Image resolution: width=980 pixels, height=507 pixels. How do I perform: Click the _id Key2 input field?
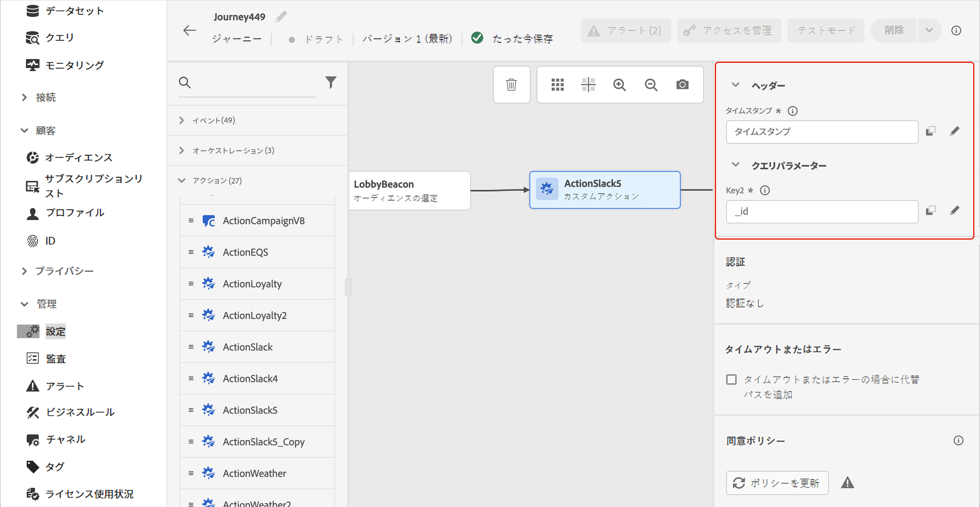coord(822,211)
